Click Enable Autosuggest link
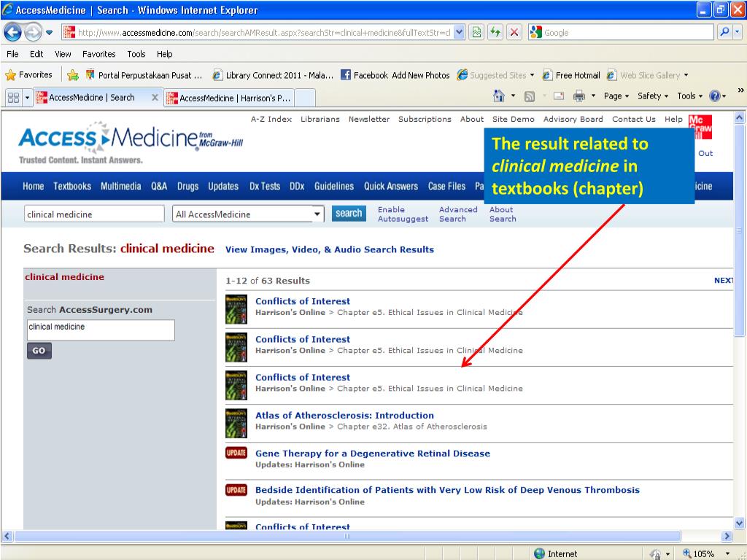 coord(403,214)
